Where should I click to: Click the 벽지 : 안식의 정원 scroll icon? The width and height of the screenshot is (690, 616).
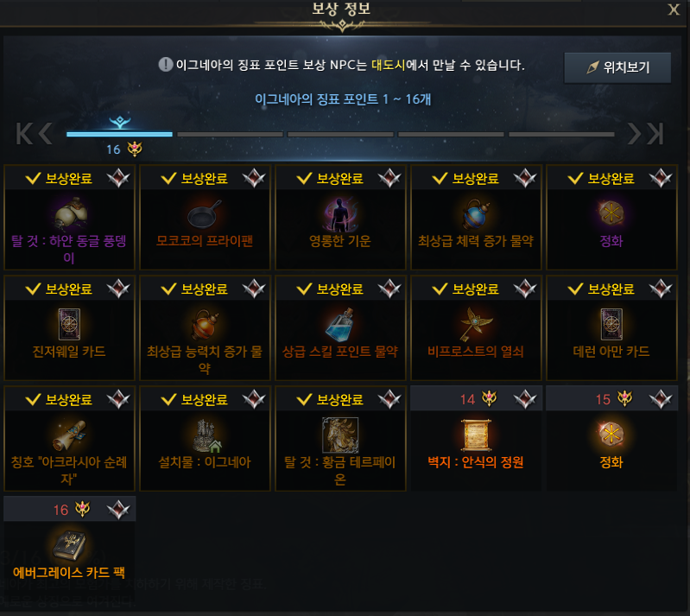[476, 435]
